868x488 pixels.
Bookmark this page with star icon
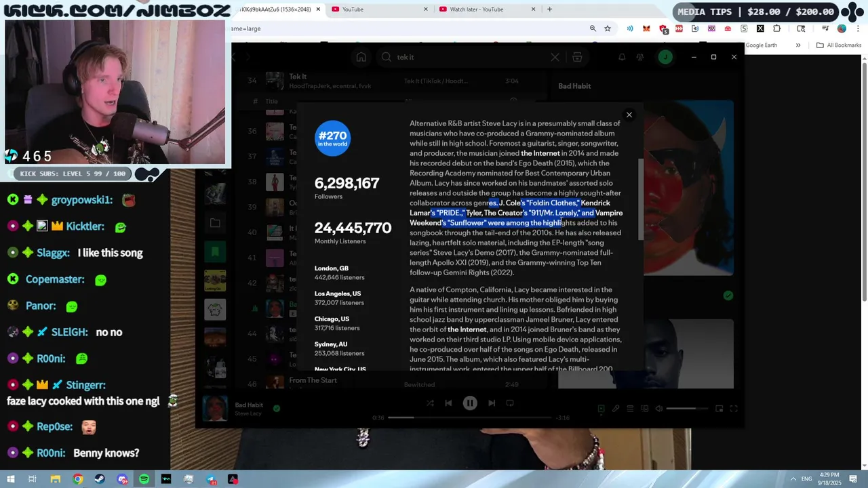coord(608,28)
